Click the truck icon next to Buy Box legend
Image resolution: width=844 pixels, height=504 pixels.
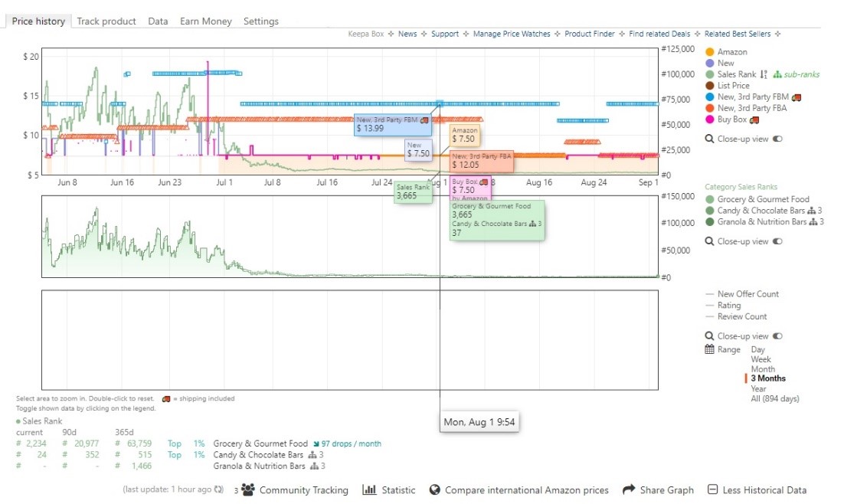(x=754, y=119)
